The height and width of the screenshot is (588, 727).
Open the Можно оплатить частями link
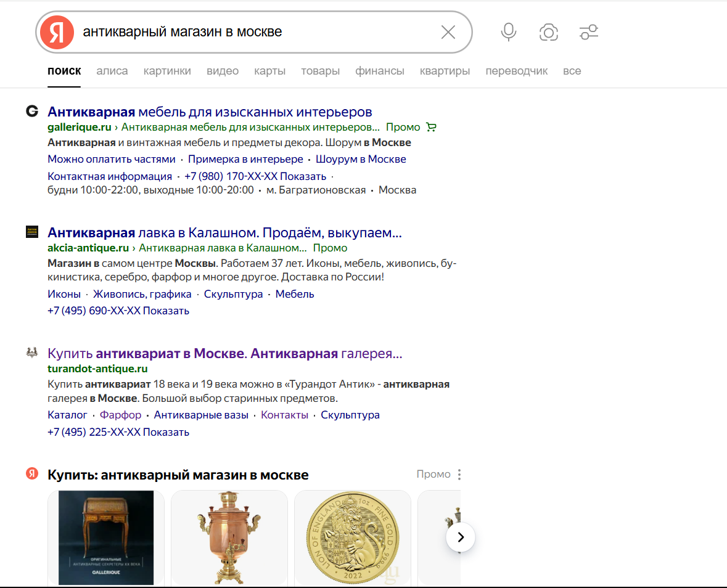tap(111, 159)
